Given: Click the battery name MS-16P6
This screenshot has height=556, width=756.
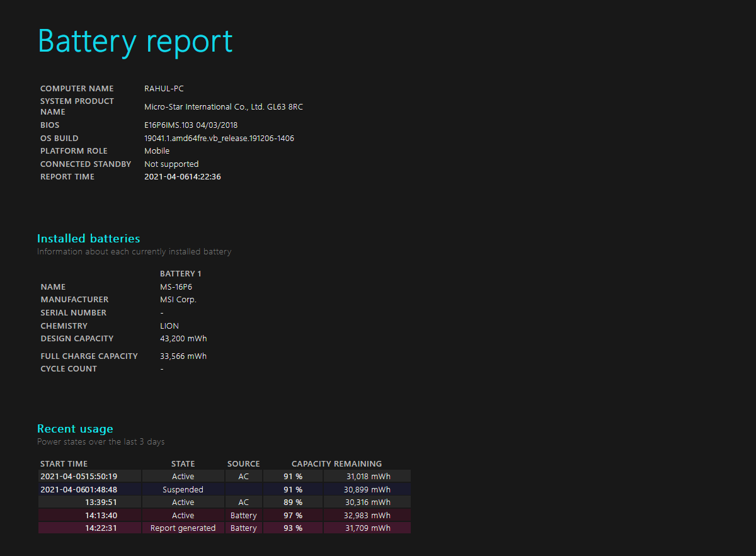Looking at the screenshot, I should pyautogui.click(x=176, y=287).
